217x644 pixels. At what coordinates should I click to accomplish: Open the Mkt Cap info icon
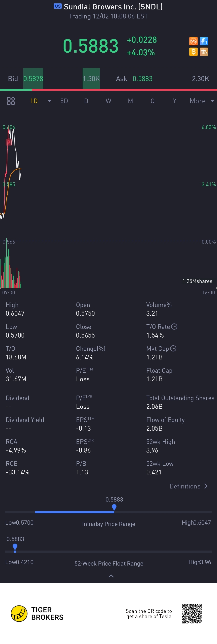coord(173,349)
